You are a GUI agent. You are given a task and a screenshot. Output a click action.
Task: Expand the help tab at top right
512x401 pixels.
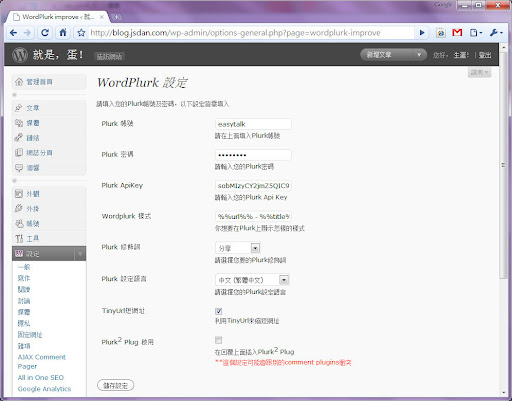479,72
